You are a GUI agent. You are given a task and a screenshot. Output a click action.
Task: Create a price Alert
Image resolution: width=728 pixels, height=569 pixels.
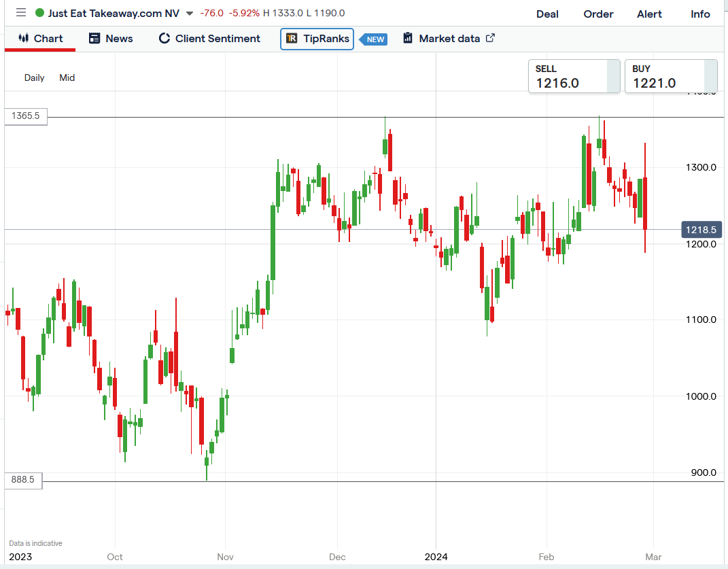[649, 14]
